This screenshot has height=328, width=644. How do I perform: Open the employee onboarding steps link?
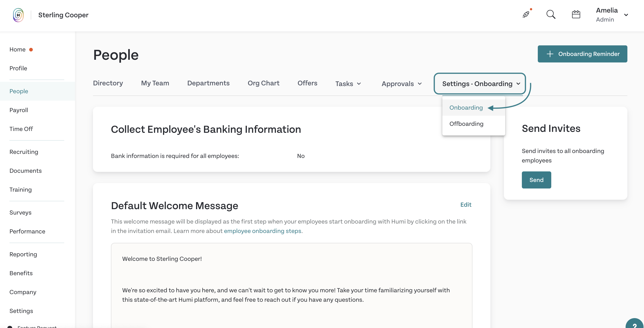262,231
